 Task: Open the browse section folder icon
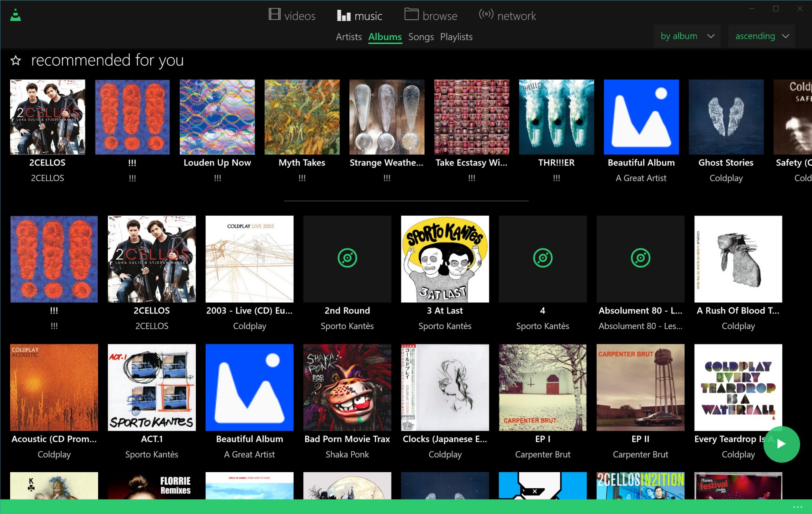point(411,15)
